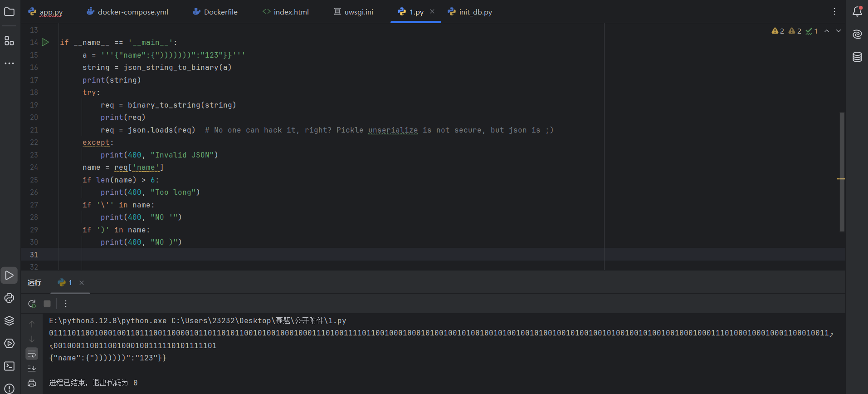Open Run toolbar more actions menu

(x=66, y=304)
